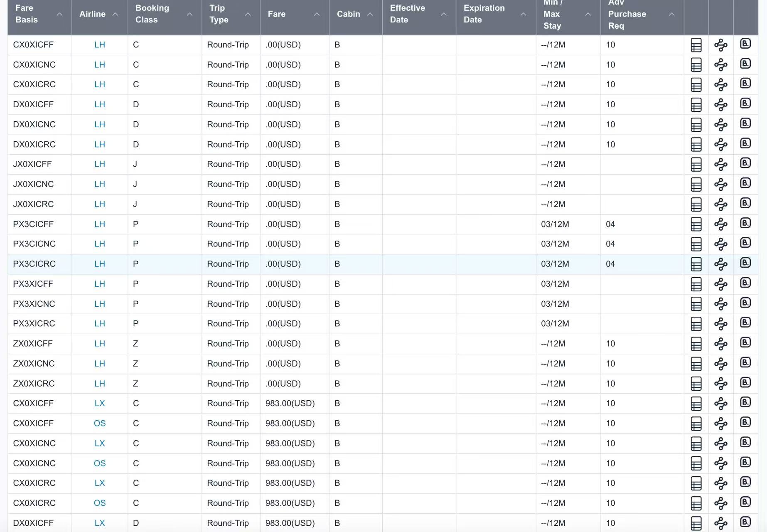Click LH link in the PX3CICNC row

[x=100, y=244]
